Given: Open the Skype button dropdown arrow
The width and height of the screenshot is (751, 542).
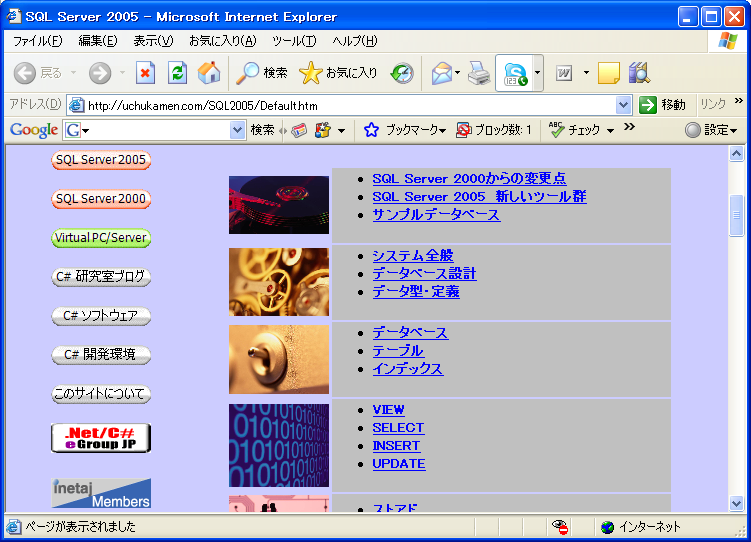Looking at the screenshot, I should point(537,73).
